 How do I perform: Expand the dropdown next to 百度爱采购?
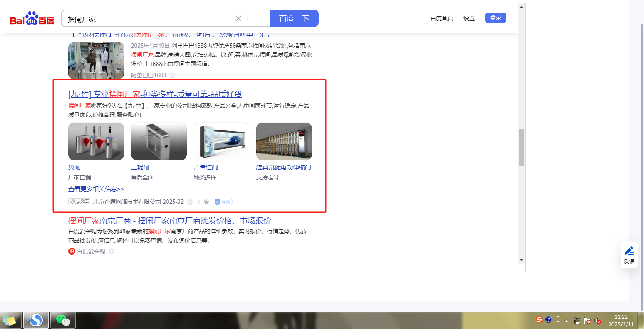[x=111, y=251]
